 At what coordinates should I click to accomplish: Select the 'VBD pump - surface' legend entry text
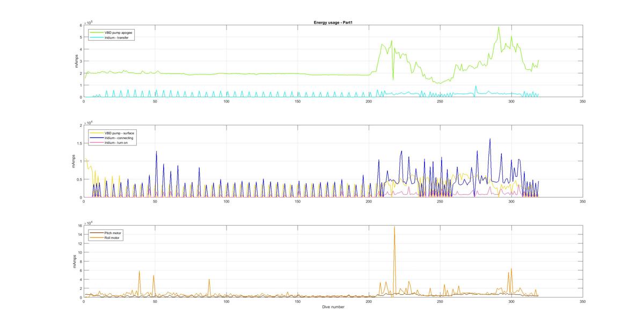(x=119, y=133)
